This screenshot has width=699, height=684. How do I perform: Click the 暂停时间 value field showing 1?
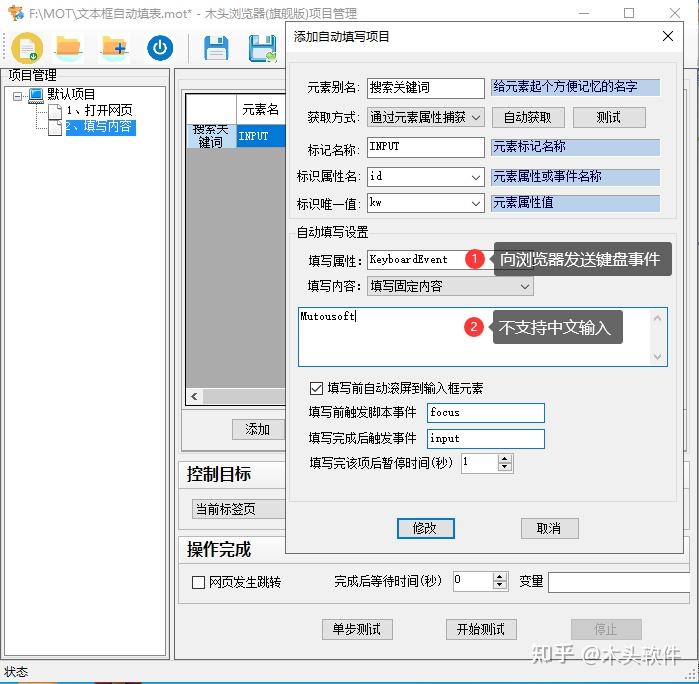pyautogui.click(x=480, y=463)
